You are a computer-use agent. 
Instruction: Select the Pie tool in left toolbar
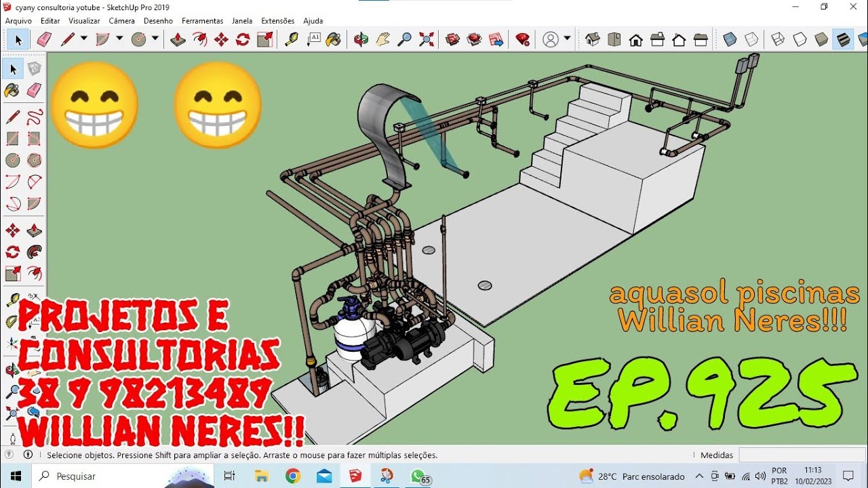pyautogui.click(x=34, y=203)
